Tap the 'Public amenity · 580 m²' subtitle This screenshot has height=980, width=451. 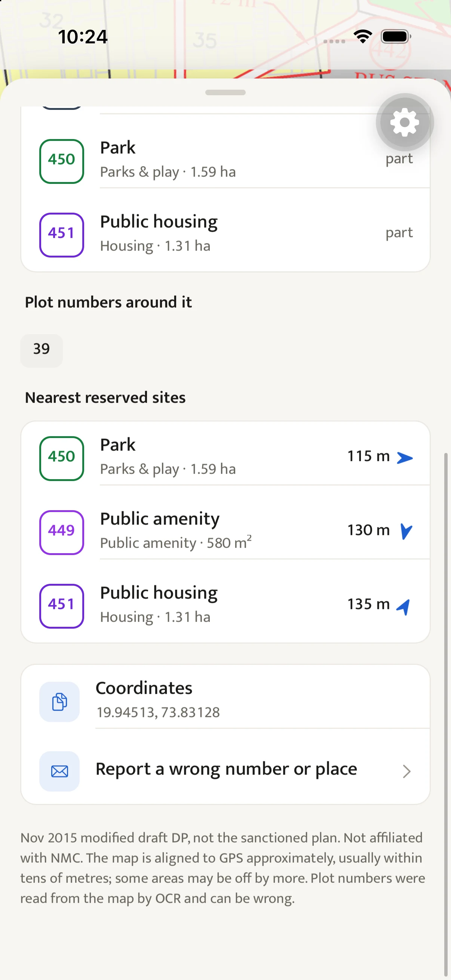[x=176, y=543]
